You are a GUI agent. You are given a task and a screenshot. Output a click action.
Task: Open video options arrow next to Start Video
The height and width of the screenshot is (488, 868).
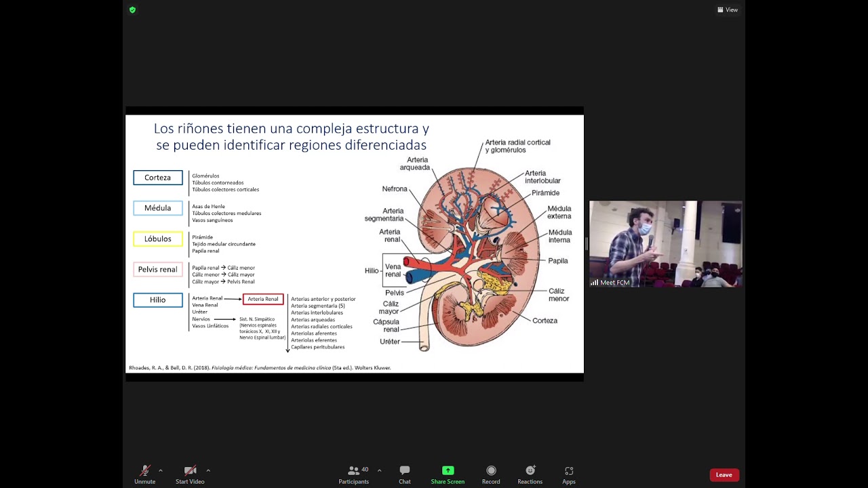208,470
